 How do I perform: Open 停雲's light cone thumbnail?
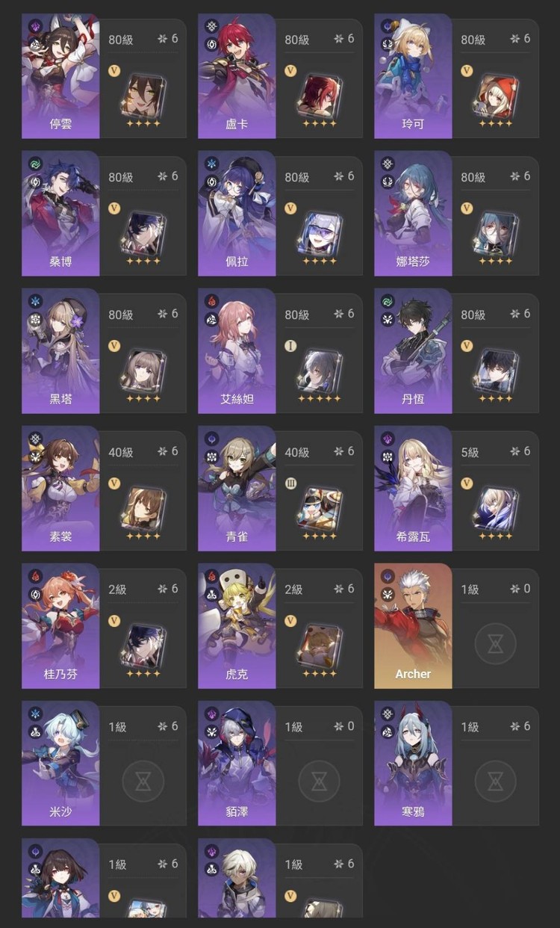pyautogui.click(x=143, y=95)
